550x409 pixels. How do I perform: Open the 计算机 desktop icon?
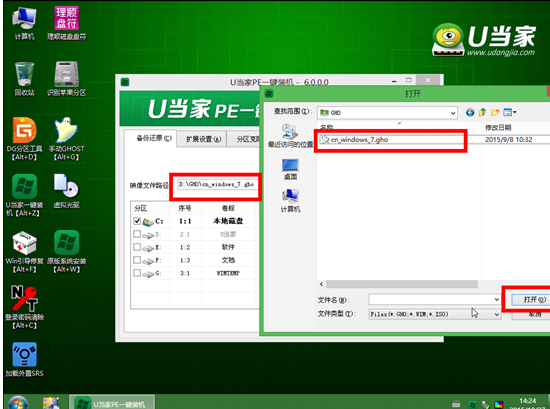(x=24, y=24)
